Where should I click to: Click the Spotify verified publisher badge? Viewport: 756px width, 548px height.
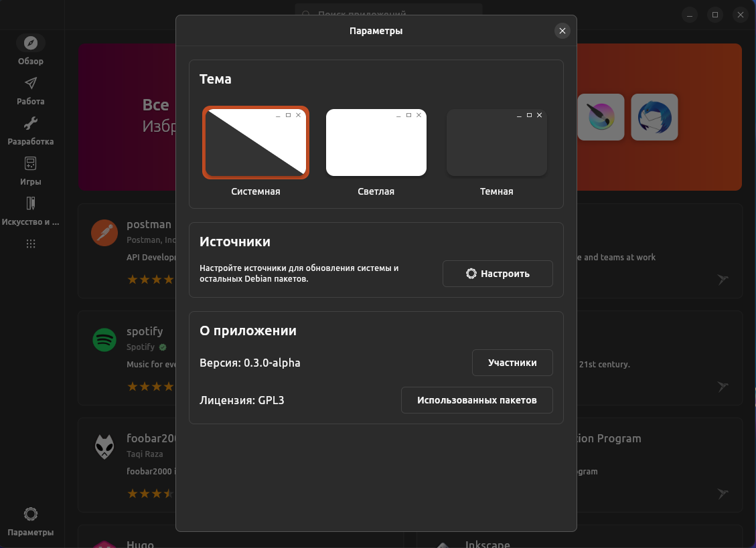[x=163, y=347]
